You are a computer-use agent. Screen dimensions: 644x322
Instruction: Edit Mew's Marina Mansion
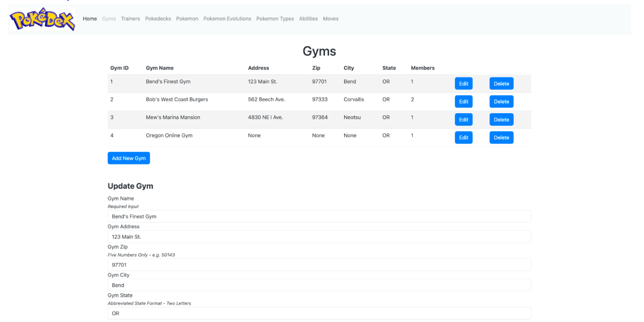pyautogui.click(x=463, y=119)
